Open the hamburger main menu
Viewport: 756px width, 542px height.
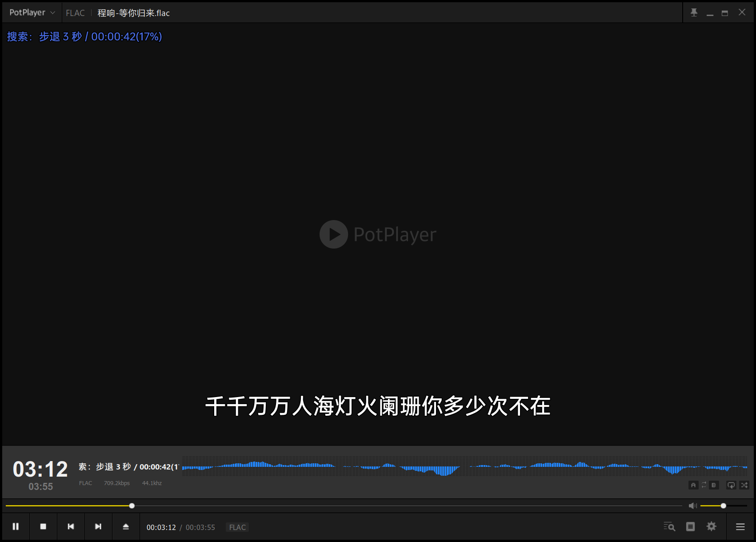coord(740,526)
